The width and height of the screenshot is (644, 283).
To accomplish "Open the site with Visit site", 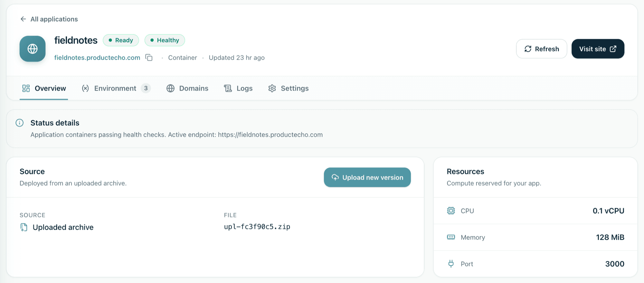I will (598, 49).
